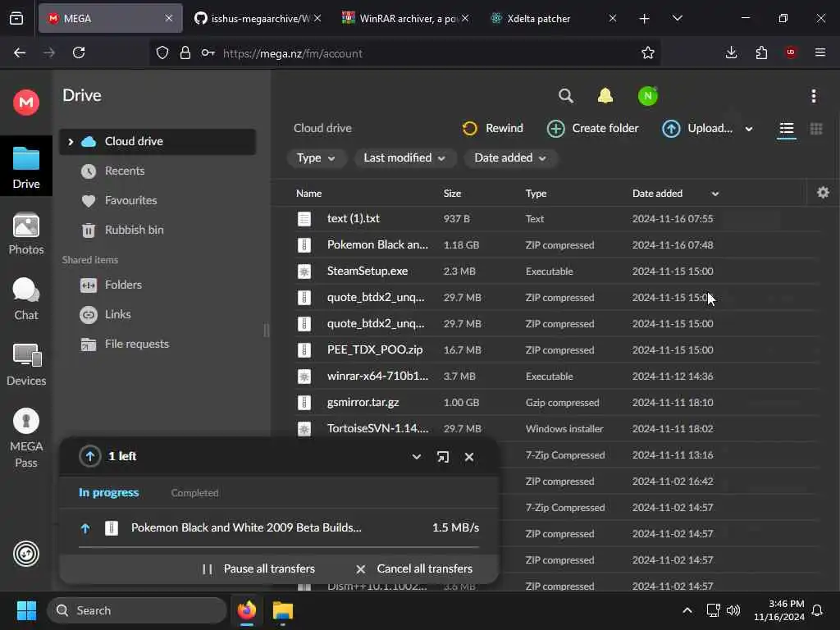Open the green N account avatar
This screenshot has width=840, height=630.
click(648, 96)
